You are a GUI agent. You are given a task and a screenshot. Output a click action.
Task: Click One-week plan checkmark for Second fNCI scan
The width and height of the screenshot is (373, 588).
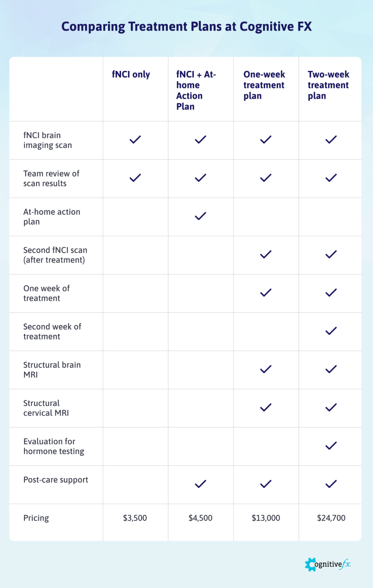tap(266, 254)
